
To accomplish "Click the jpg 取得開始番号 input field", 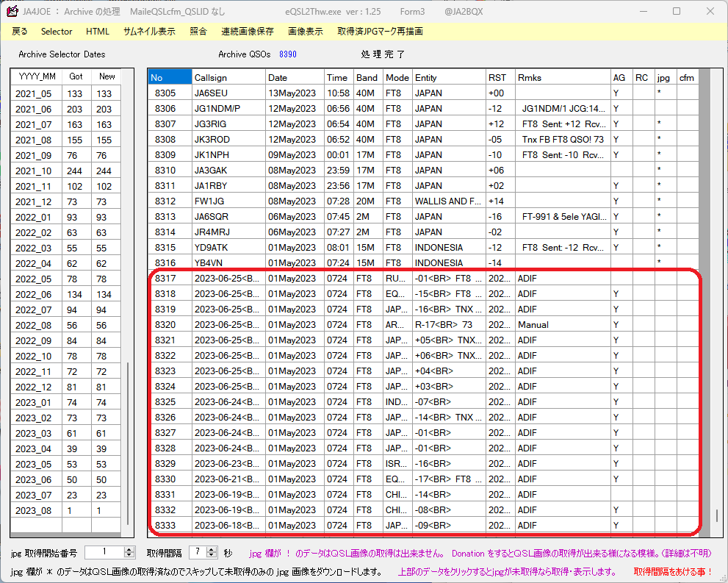I will pyautogui.click(x=104, y=552).
